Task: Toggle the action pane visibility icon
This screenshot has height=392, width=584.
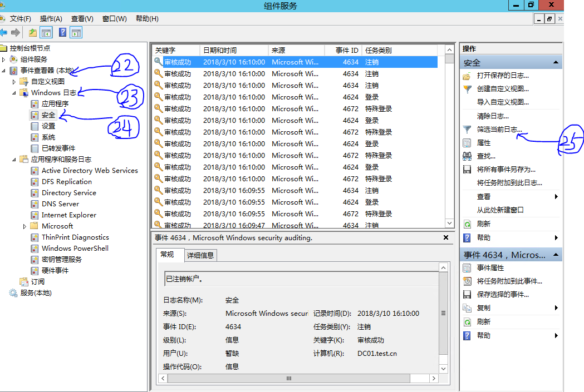Action: pos(76,32)
